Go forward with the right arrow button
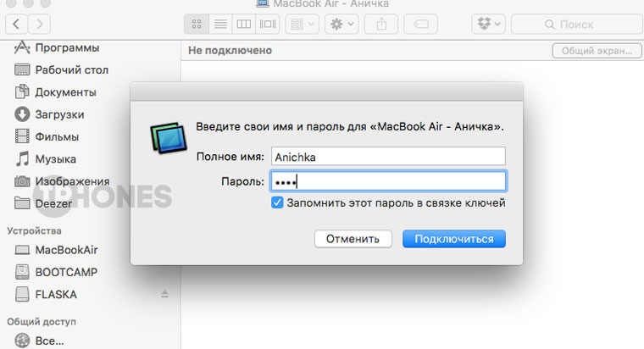 pyautogui.click(x=40, y=25)
